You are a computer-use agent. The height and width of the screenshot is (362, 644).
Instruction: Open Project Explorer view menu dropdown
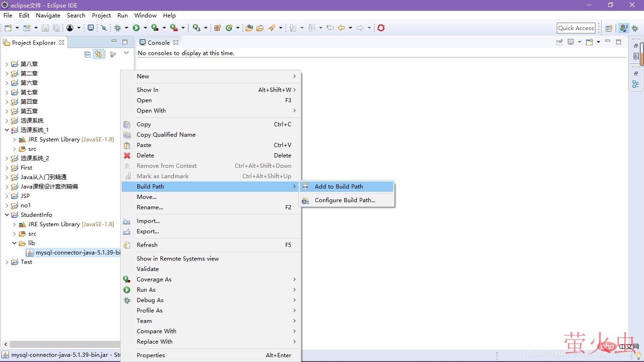click(x=126, y=54)
